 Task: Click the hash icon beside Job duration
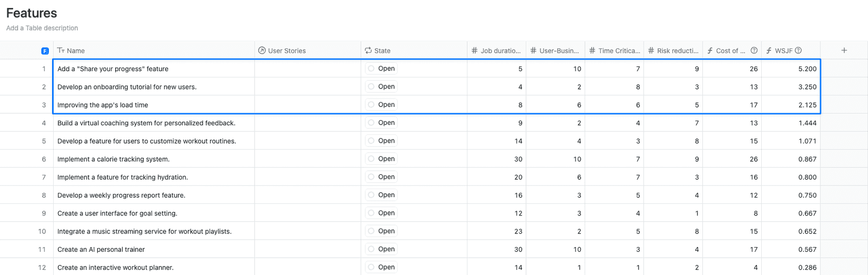475,51
